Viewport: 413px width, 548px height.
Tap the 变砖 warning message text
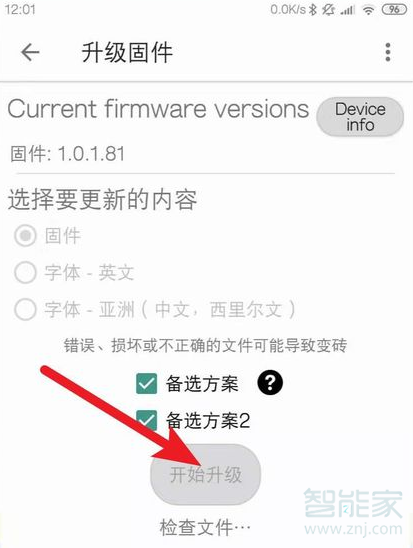pos(205,345)
